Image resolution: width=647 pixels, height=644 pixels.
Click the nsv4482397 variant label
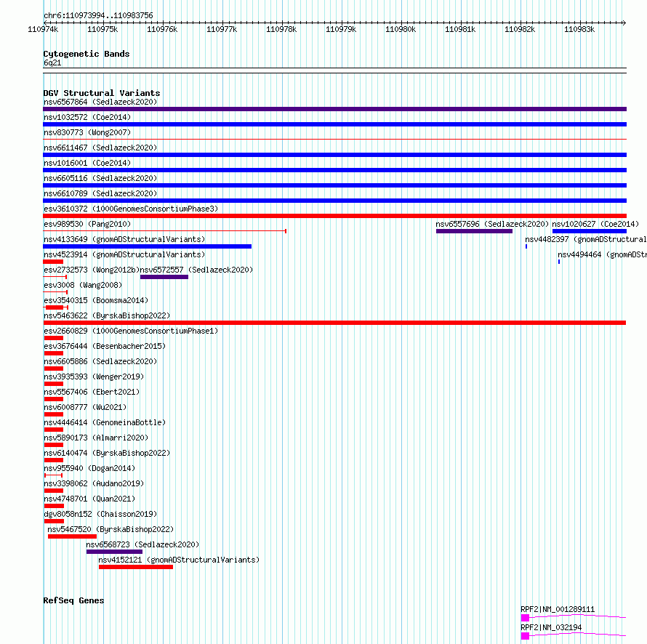[x=586, y=239]
